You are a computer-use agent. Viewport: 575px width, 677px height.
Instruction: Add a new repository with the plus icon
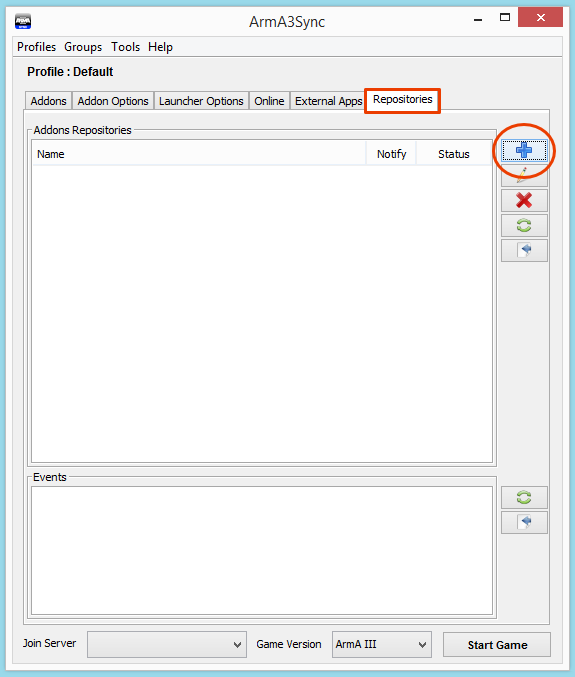point(524,150)
